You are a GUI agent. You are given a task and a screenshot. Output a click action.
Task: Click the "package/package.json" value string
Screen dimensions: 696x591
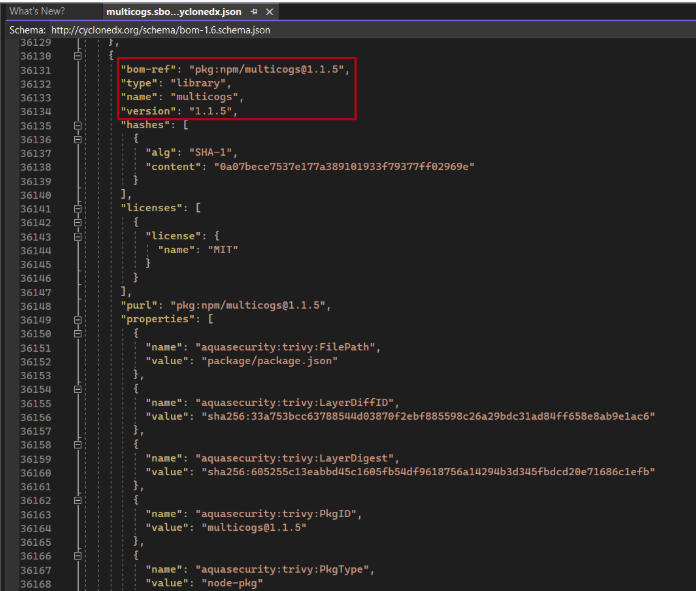[270, 361]
